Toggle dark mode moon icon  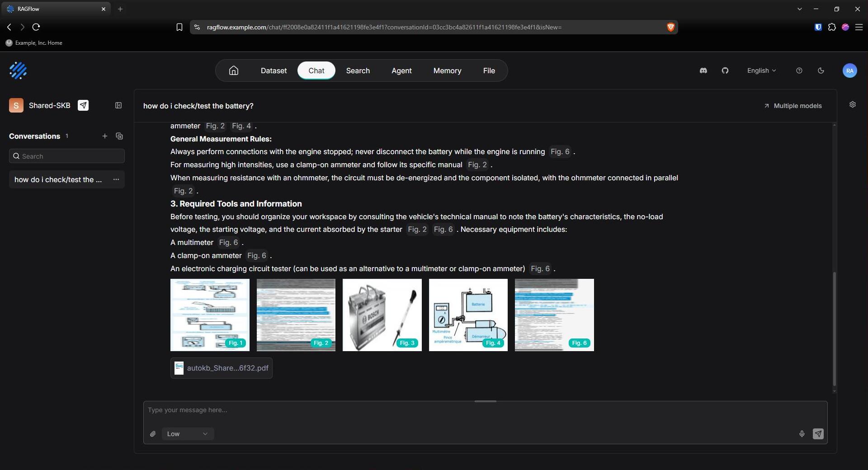point(821,70)
